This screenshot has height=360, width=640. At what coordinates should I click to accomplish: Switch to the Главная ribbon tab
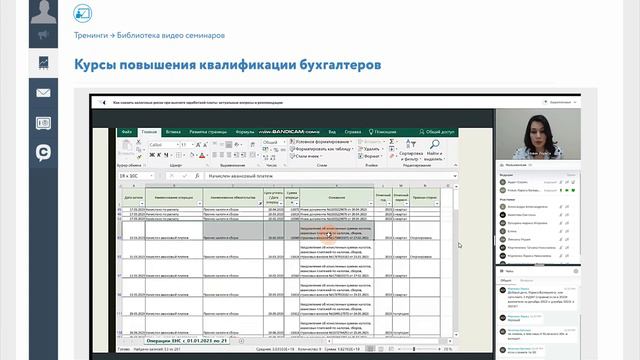tap(149, 132)
